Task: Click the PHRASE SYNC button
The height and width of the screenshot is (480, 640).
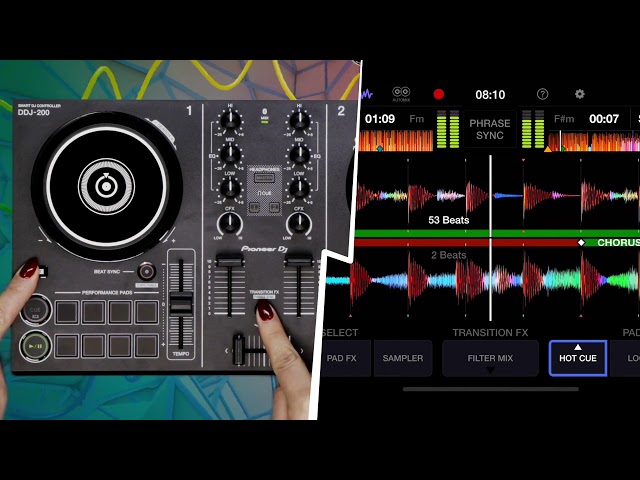Action: point(490,129)
